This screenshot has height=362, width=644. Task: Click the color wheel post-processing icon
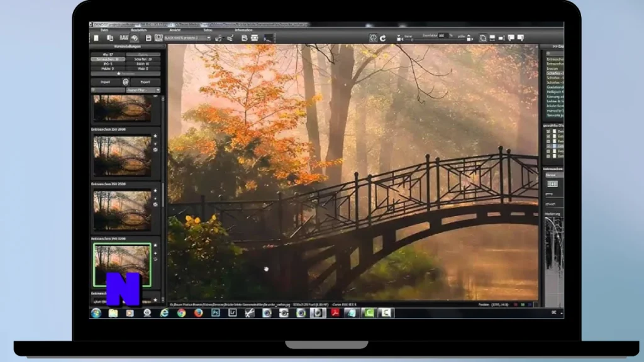pyautogui.click(x=135, y=38)
